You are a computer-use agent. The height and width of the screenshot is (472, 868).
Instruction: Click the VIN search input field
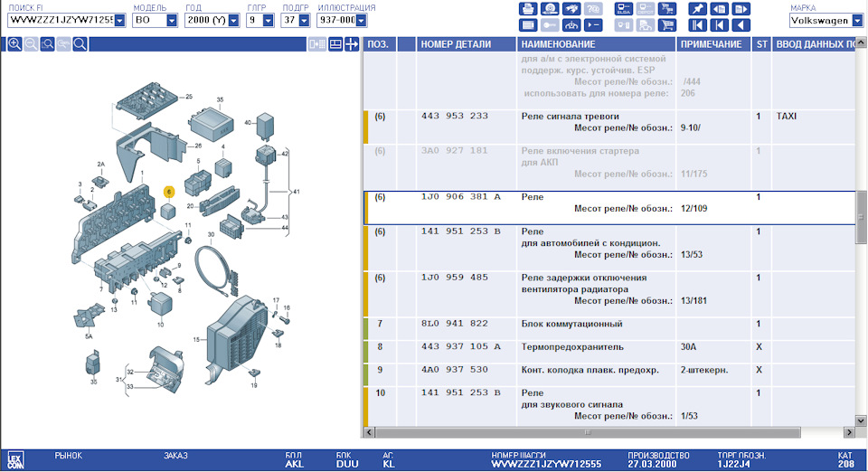pyautogui.click(x=61, y=21)
